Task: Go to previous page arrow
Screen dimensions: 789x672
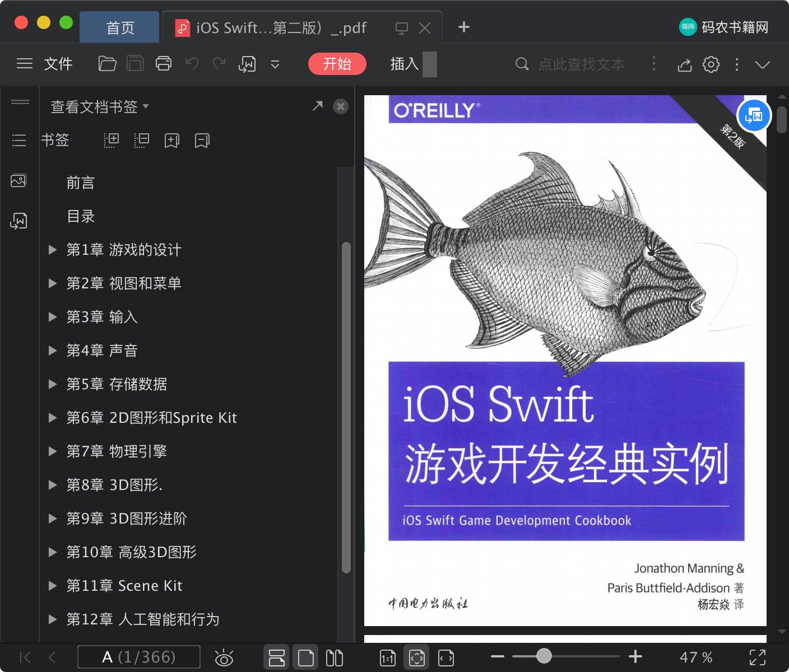Action: tap(52, 657)
